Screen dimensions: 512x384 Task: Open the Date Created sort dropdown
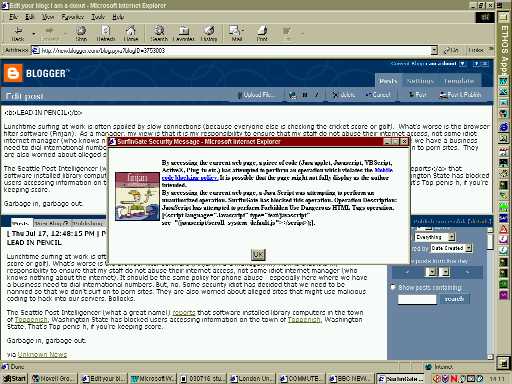pyautogui.click(x=469, y=248)
